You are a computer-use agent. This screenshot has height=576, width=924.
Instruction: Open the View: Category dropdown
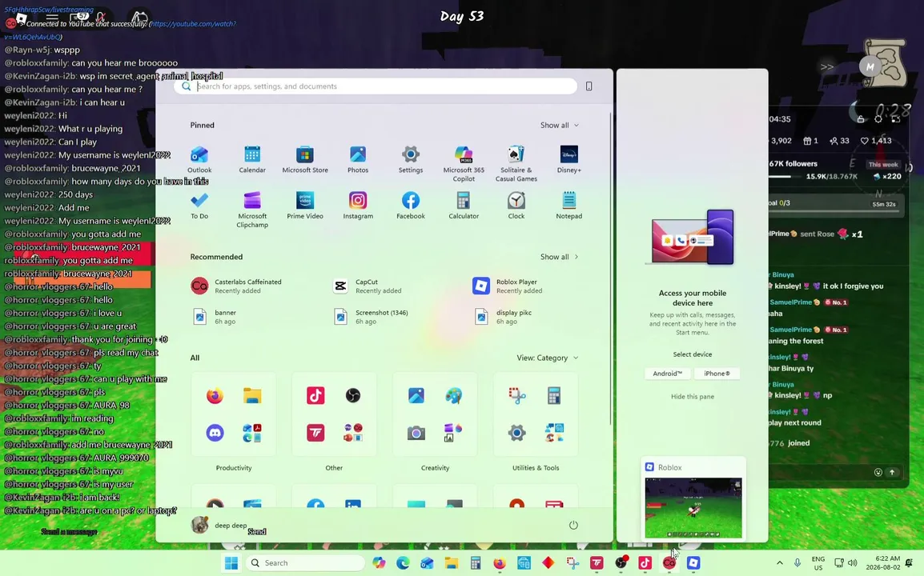pyautogui.click(x=548, y=358)
